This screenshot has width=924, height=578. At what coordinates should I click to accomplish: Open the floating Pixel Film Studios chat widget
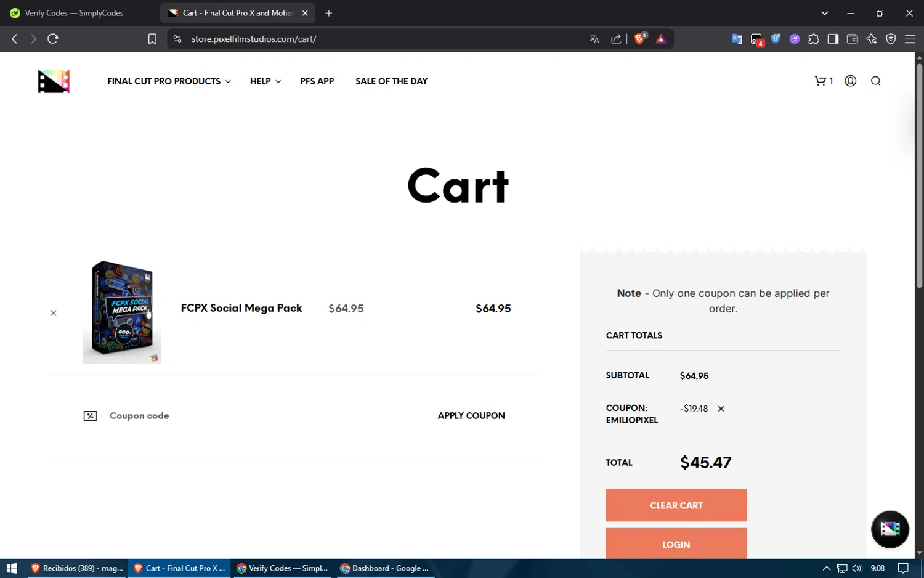(890, 529)
